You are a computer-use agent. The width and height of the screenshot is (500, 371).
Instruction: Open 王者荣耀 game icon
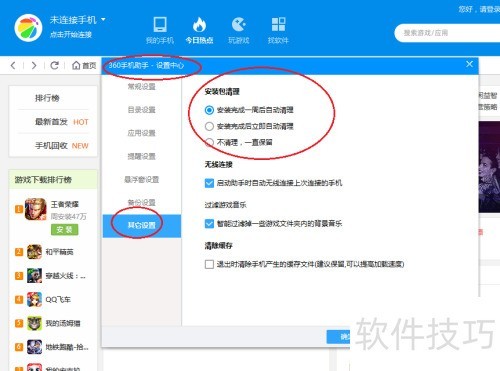(35, 209)
